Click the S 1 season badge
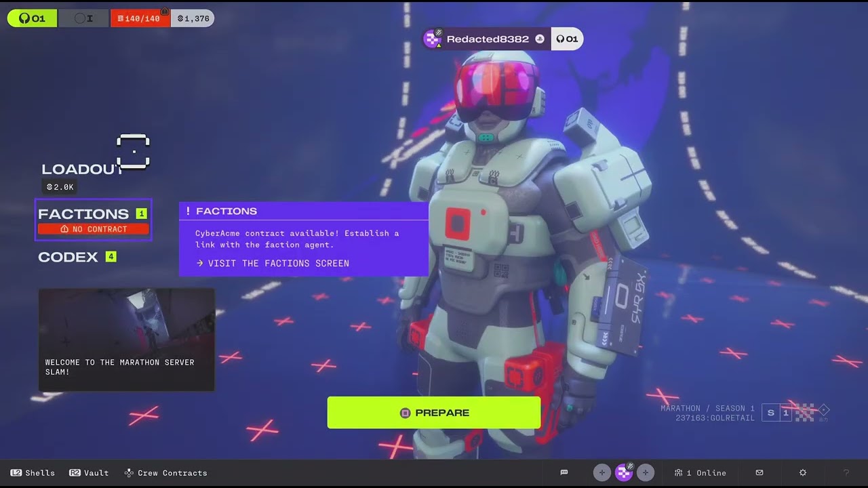This screenshot has width=868, height=488. pyautogui.click(x=778, y=413)
